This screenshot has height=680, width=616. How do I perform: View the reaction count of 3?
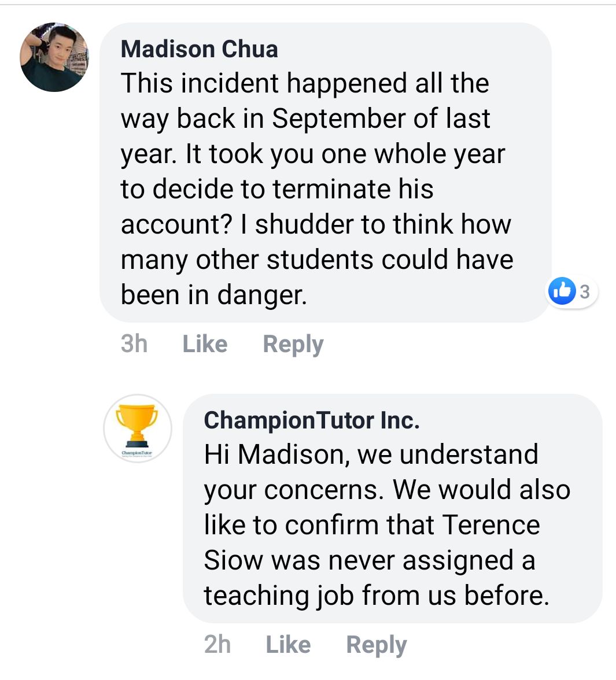585,291
